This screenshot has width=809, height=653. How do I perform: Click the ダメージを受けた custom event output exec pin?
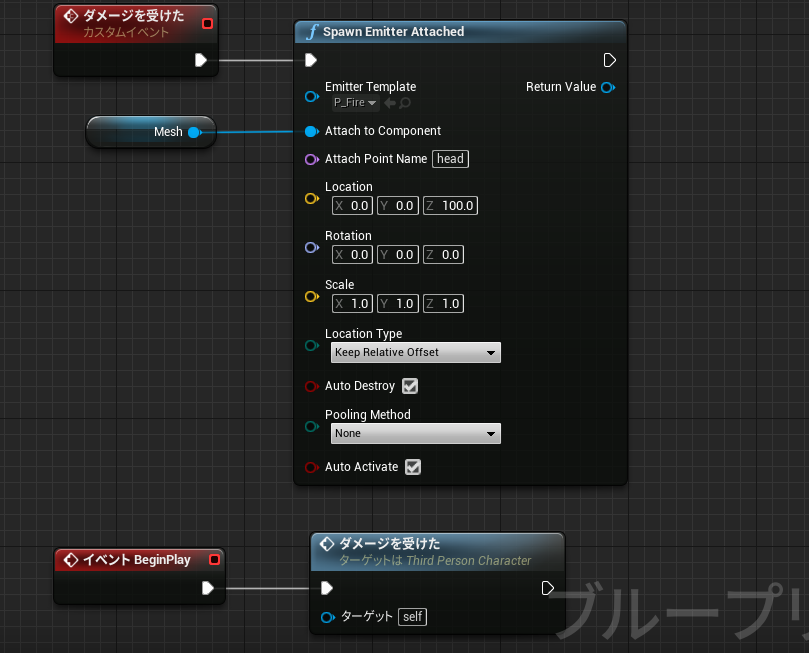click(201, 60)
